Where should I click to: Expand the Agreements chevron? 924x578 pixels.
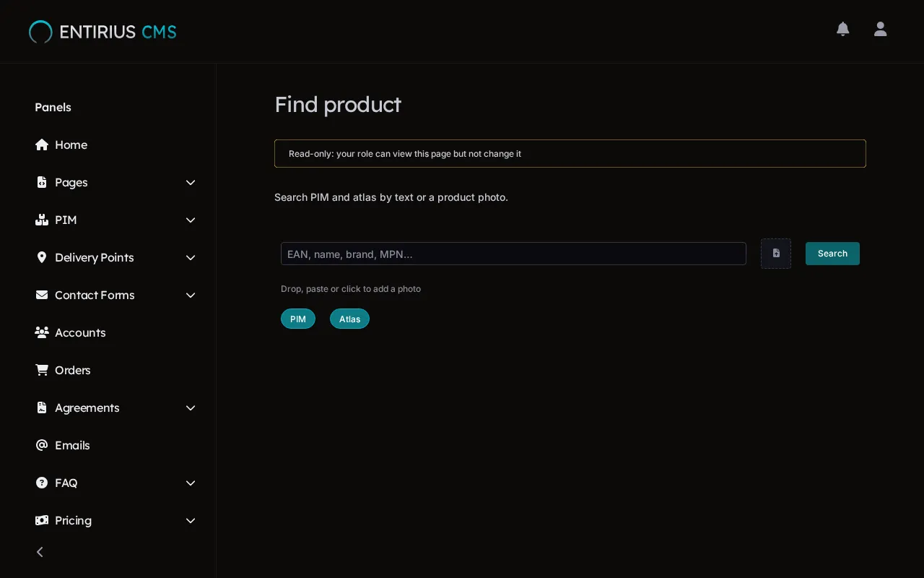pyautogui.click(x=191, y=407)
